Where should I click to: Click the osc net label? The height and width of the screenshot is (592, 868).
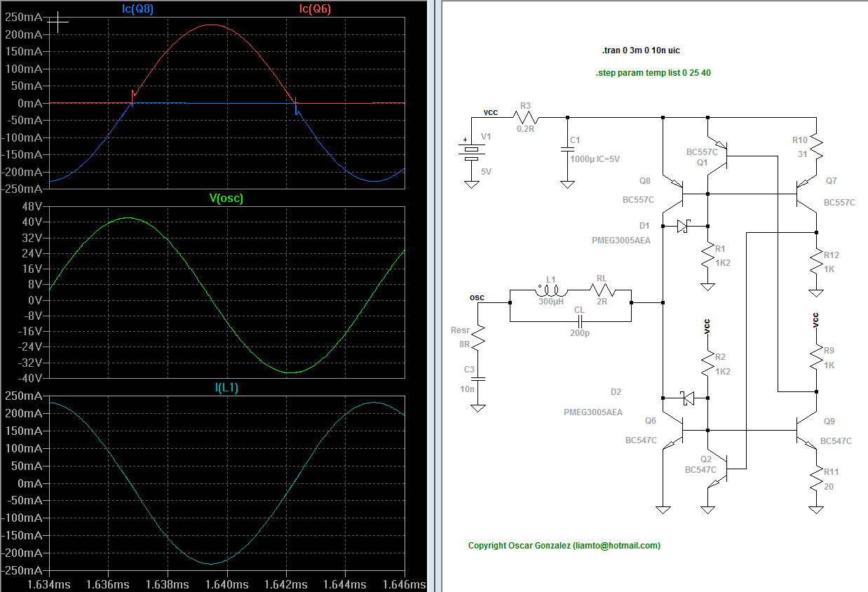(477, 297)
